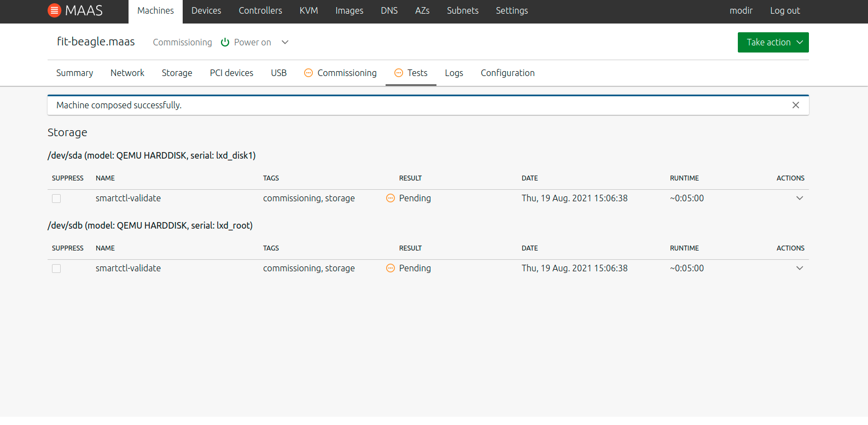Image resolution: width=868 pixels, height=425 pixels.
Task: Expand the power state chevron menu
Action: click(285, 42)
